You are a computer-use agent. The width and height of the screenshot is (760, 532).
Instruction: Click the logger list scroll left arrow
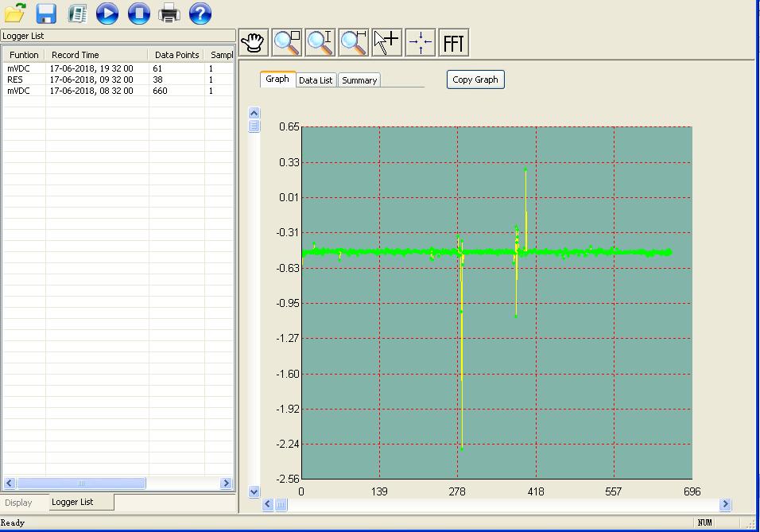(10, 483)
